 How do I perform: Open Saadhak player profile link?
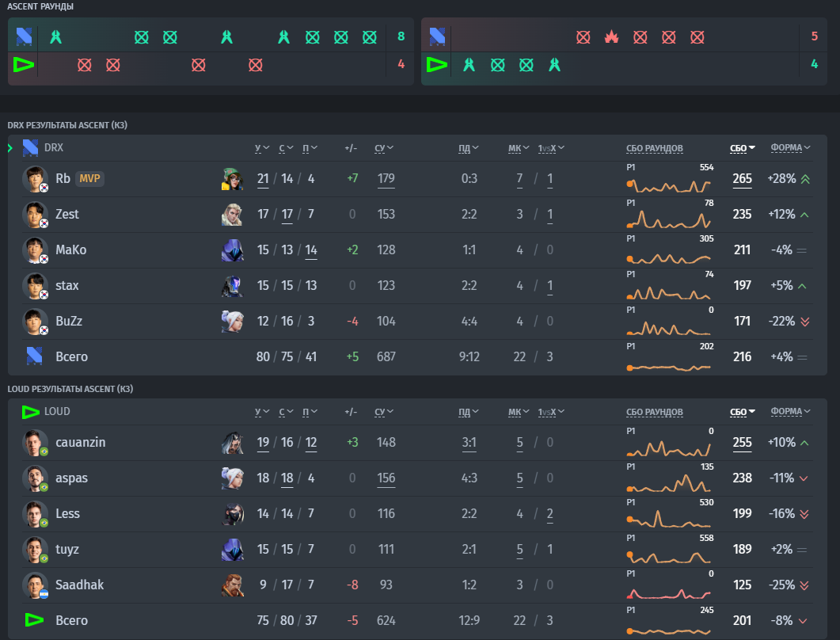[80, 585]
